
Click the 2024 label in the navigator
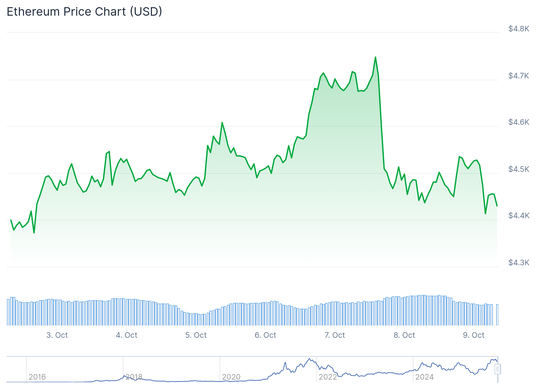tap(424, 377)
